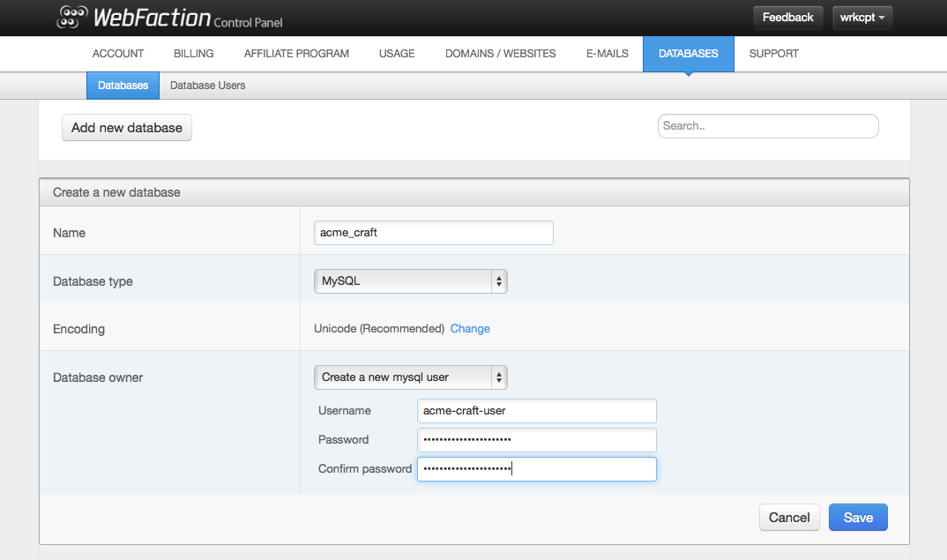Click the WebFaction logo icon
Viewport: 947px width, 560px height.
pyautogui.click(x=72, y=17)
